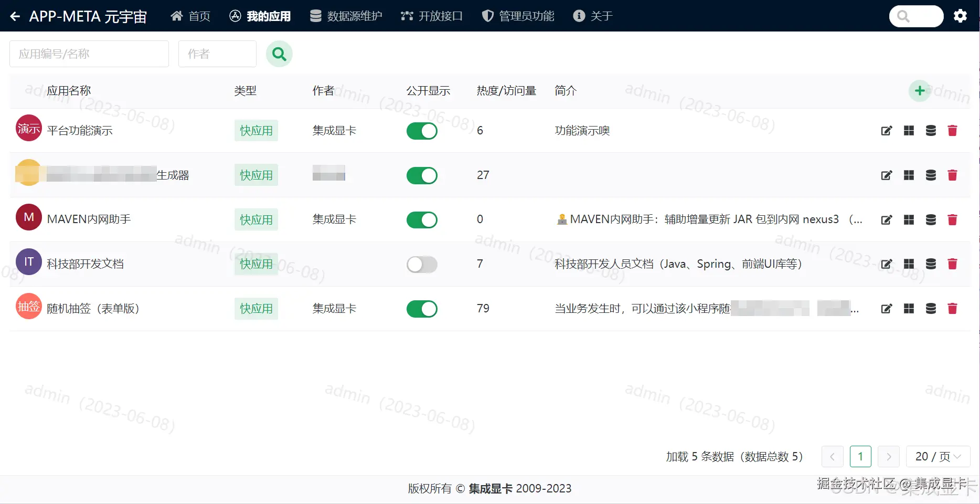Click the 应用编号/名称 input field
Image resolution: width=980 pixels, height=504 pixels.
(89, 54)
